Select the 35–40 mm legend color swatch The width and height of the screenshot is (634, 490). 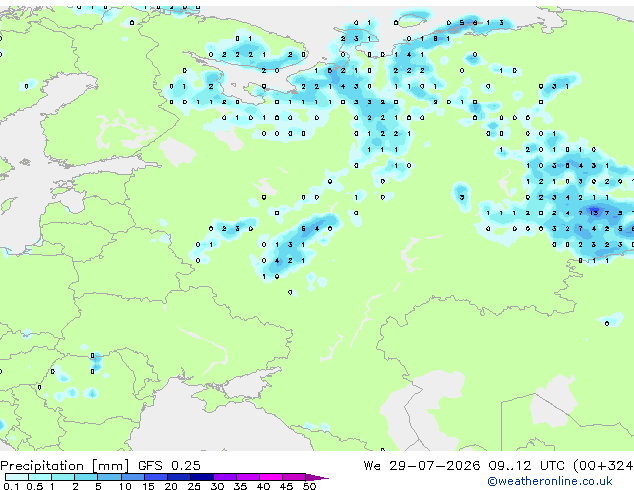(247, 477)
